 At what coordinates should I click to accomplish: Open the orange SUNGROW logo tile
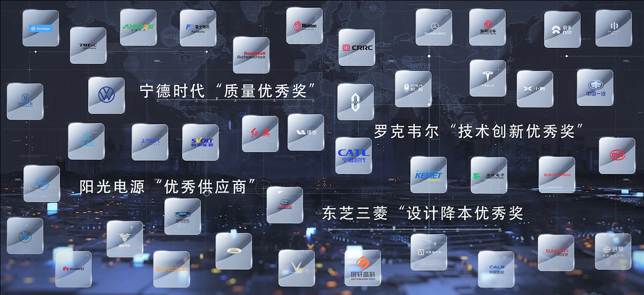(171, 269)
